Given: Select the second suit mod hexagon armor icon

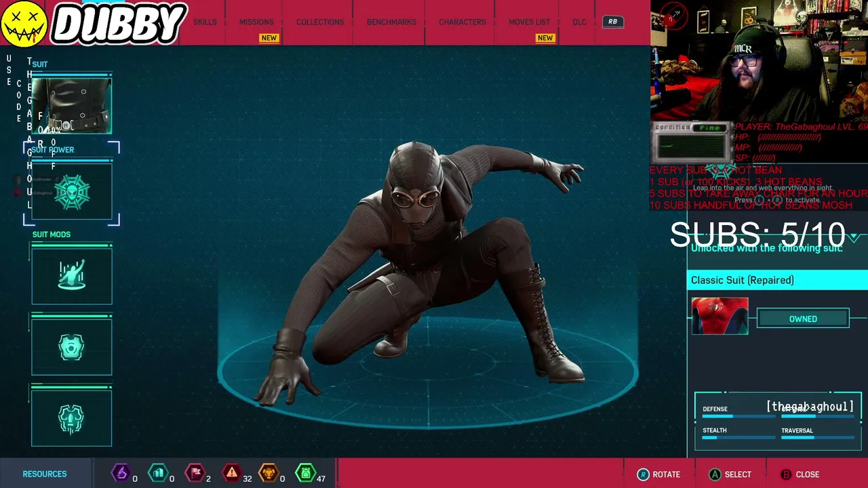Looking at the screenshot, I should 72,347.
